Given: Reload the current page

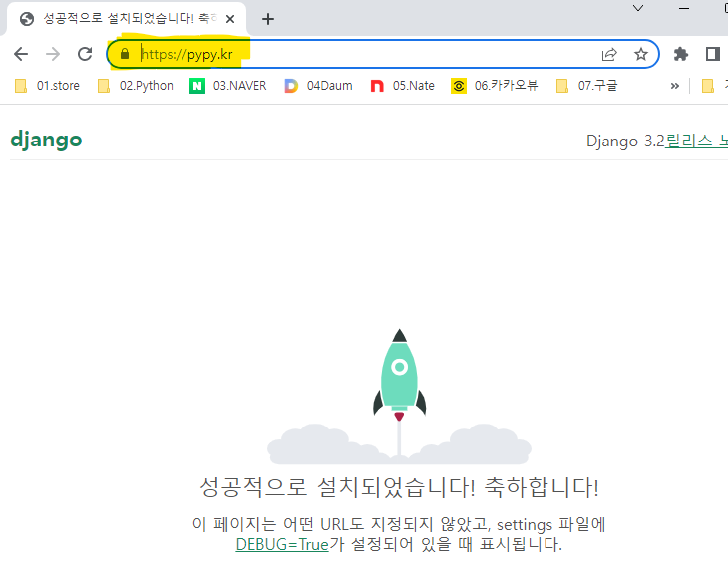Looking at the screenshot, I should tap(85, 54).
